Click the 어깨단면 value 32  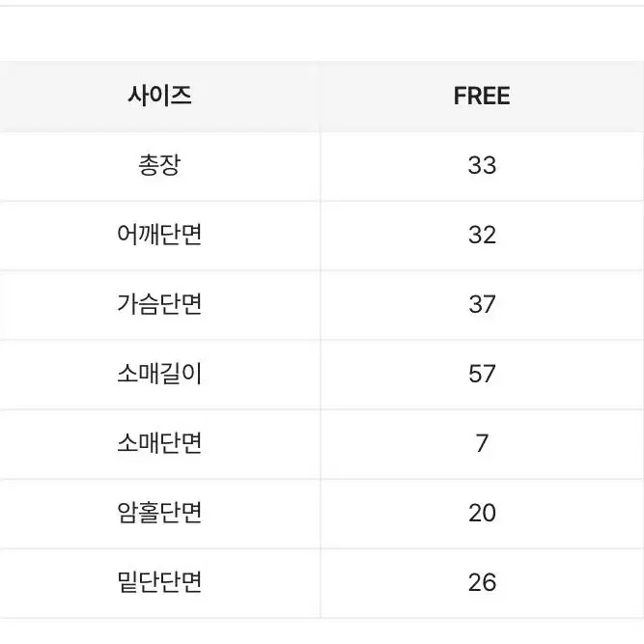(x=482, y=235)
